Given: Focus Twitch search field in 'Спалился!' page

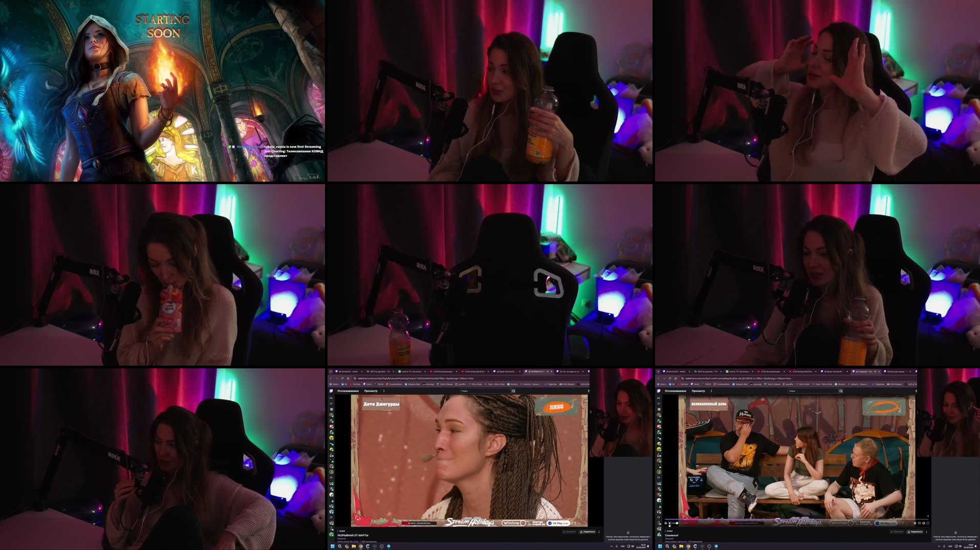Looking at the screenshot, I should (814, 391).
